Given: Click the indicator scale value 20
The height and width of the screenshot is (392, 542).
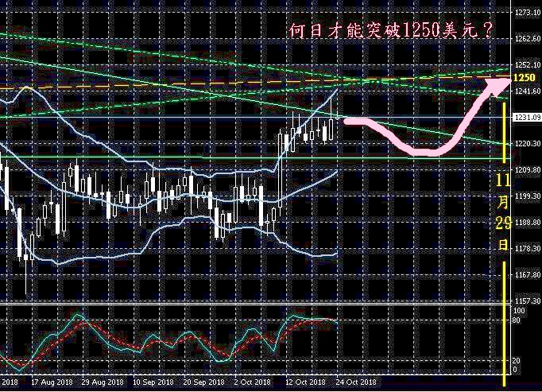Looking at the screenshot, I should coord(516,360).
